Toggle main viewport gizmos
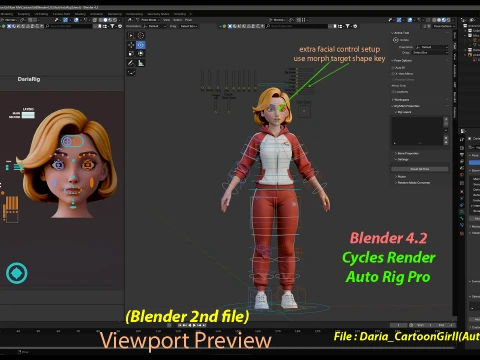The width and height of the screenshot is (480, 360). pos(399,20)
